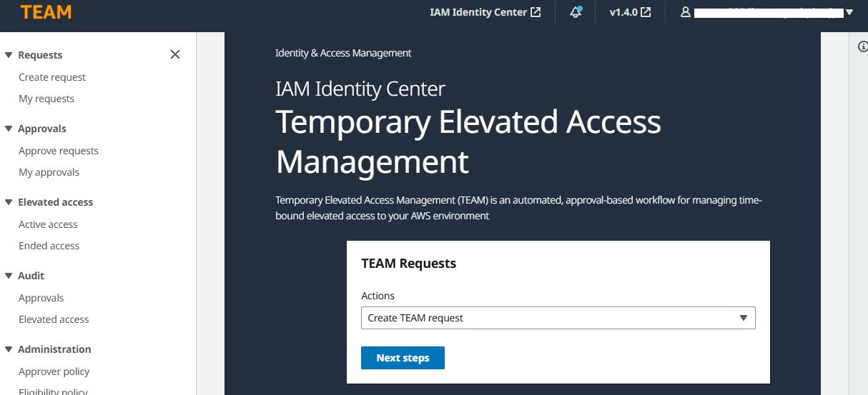Screen dimensions: 868x395
Task: Click the TEAM logo in header
Action: point(46,13)
